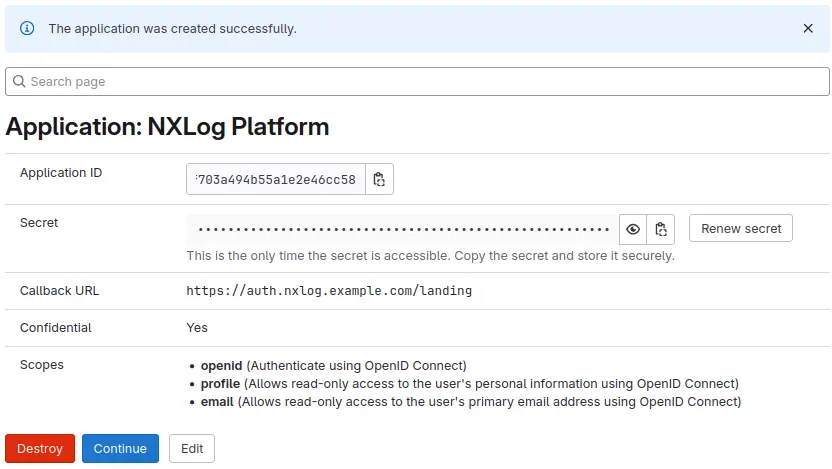Viewport: 832px width, 469px height.
Task: Click the Application: NXLog Platform heading
Action: point(168,127)
